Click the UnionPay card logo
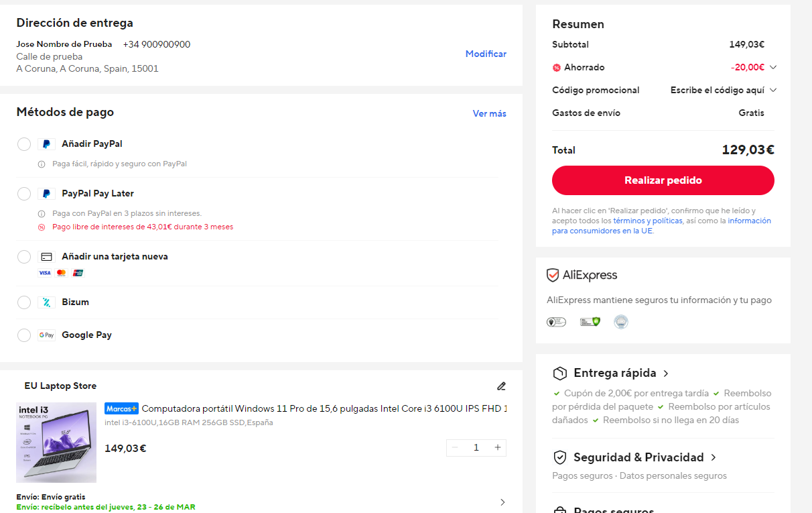This screenshot has height=513, width=812. [x=78, y=273]
